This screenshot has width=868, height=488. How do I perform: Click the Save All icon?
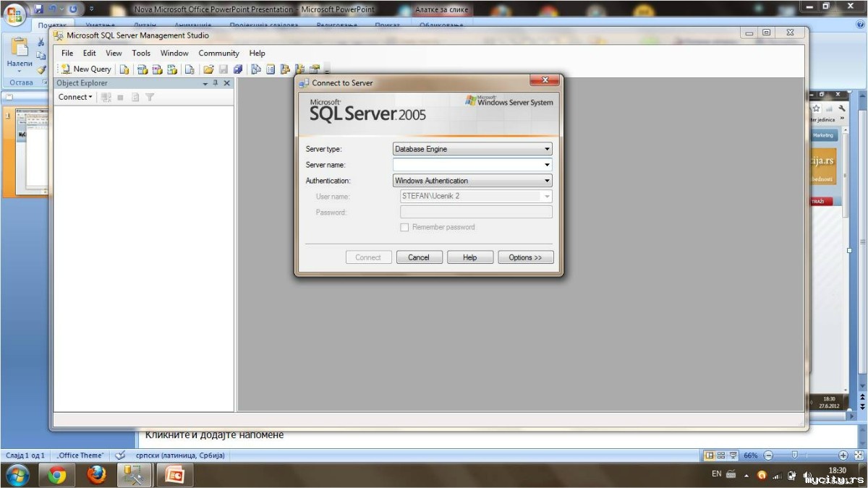(x=238, y=69)
